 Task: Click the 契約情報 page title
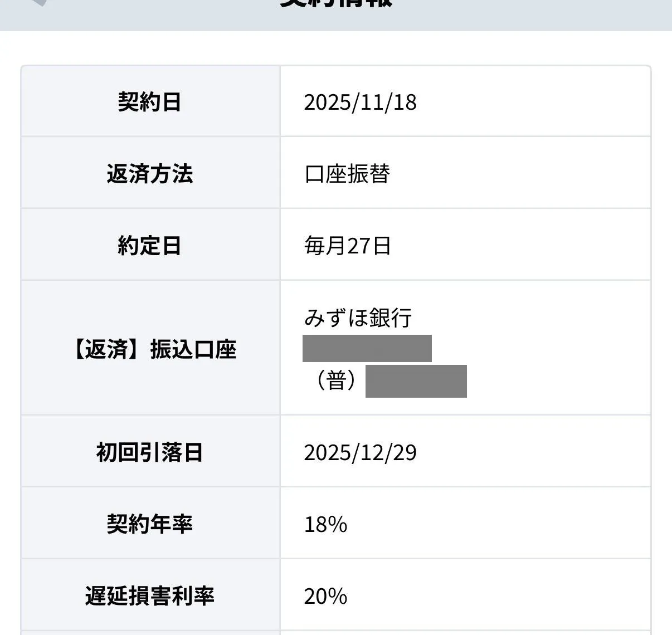[336, 3]
